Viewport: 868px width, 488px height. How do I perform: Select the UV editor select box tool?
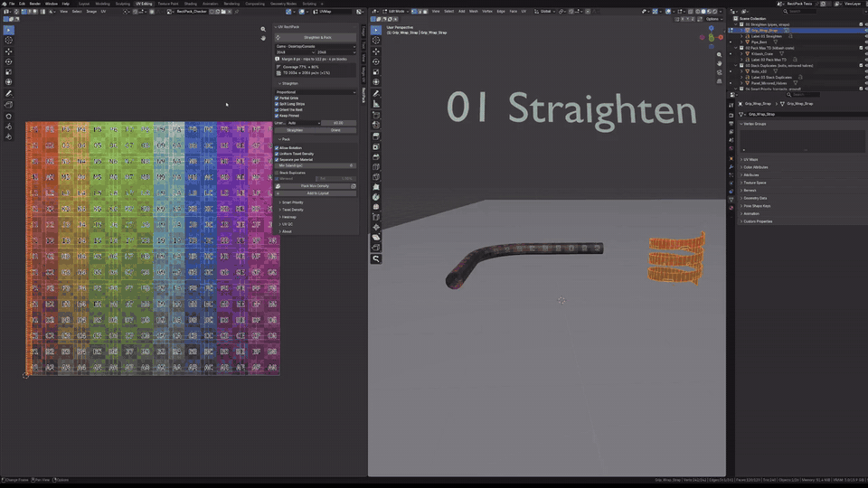pos(8,30)
